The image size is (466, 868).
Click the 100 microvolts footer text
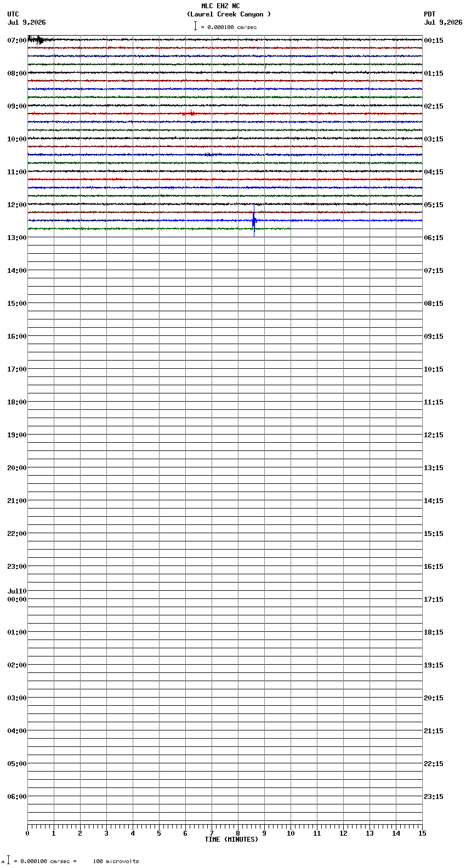tap(116, 861)
